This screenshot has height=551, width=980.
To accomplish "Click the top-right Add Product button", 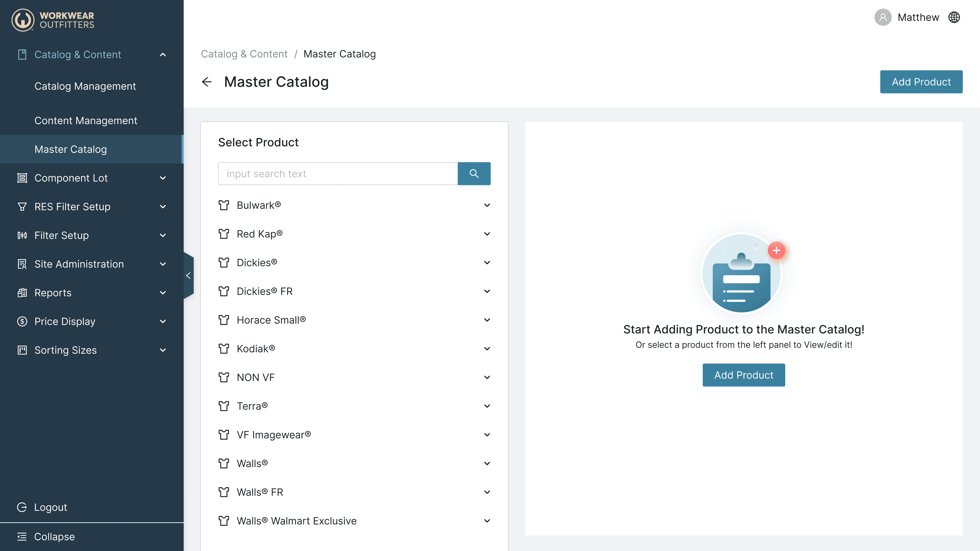I will pos(921,82).
